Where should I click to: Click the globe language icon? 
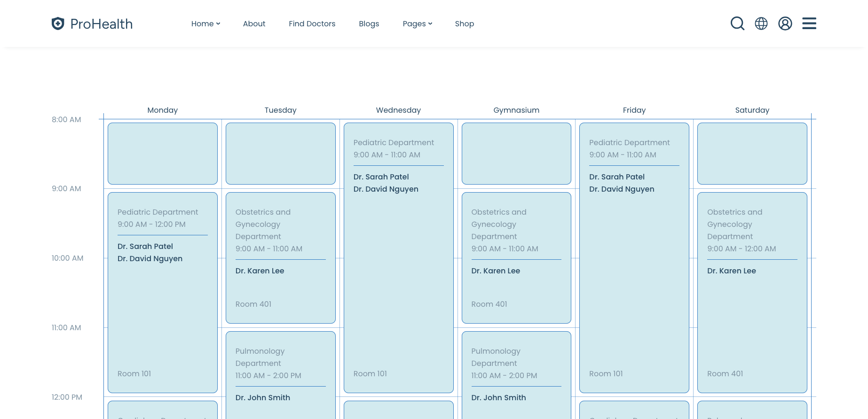pyautogui.click(x=761, y=23)
